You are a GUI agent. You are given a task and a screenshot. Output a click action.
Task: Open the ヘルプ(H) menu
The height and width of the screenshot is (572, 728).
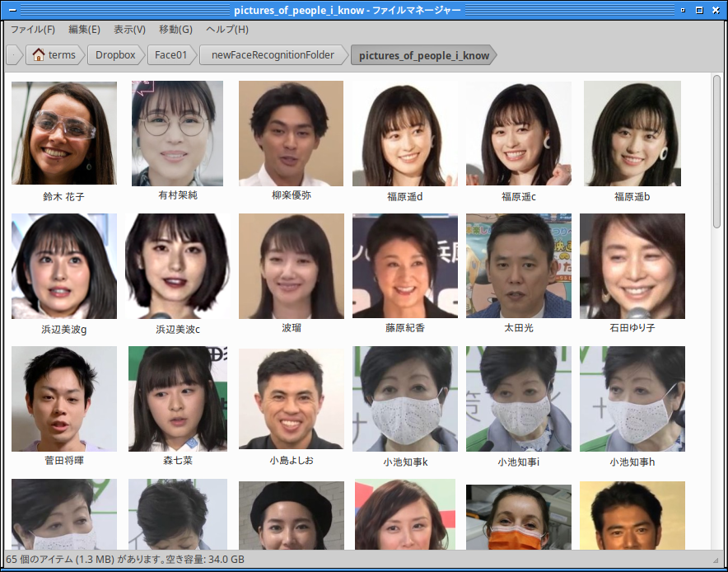227,30
